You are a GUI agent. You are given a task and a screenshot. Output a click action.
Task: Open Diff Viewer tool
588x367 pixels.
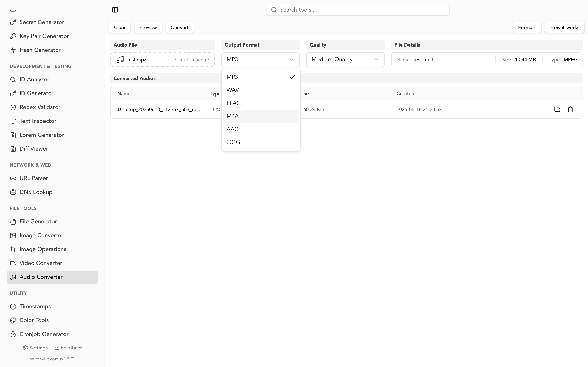click(x=52, y=149)
